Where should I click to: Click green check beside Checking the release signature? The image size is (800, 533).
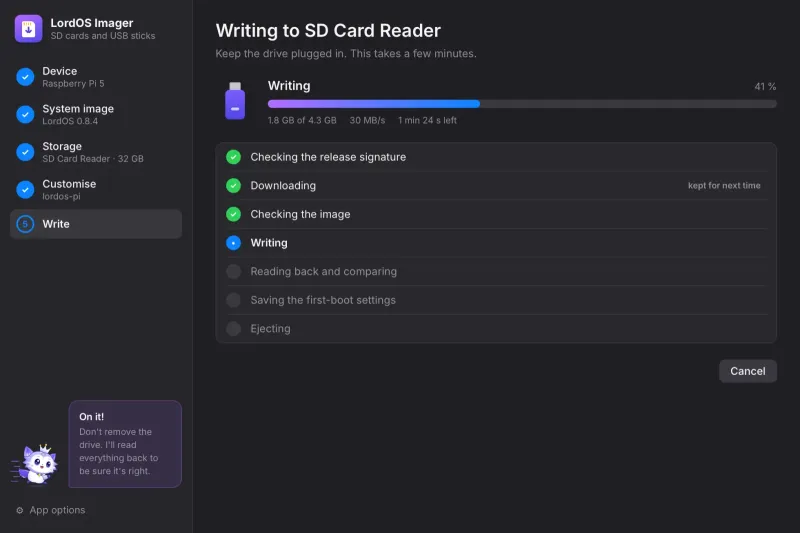tap(234, 157)
